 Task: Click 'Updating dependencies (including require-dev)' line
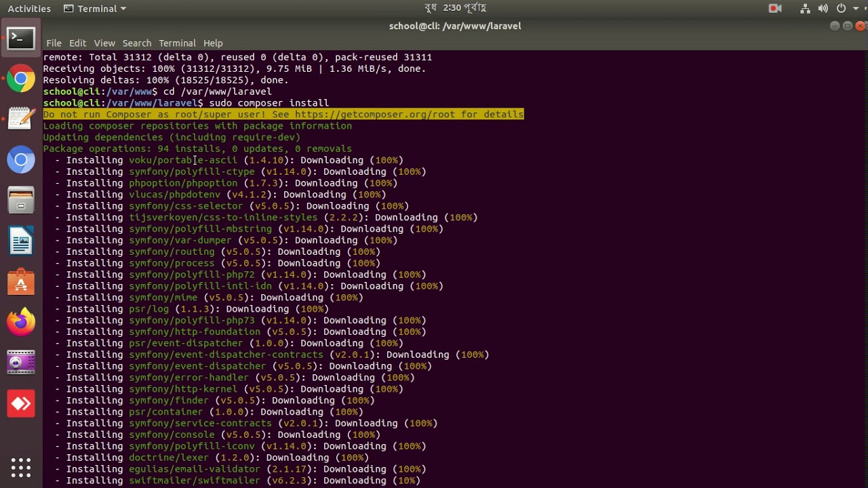[172, 137]
